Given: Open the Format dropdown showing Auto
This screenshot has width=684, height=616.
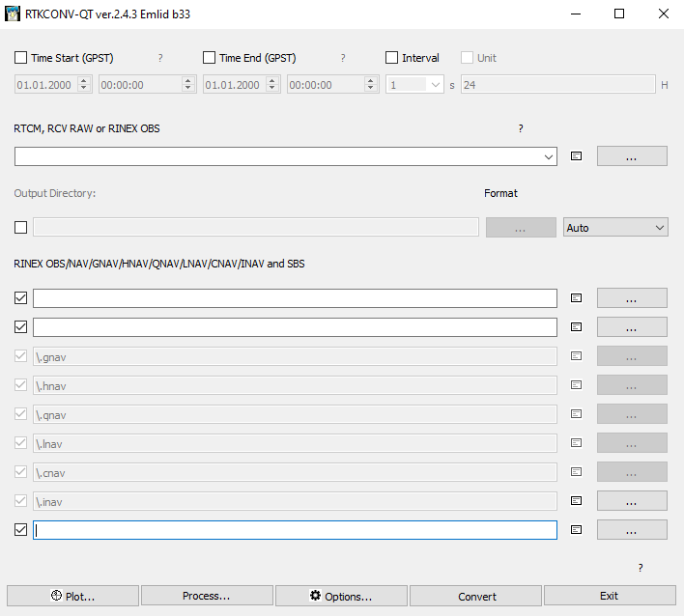Looking at the screenshot, I should click(615, 228).
